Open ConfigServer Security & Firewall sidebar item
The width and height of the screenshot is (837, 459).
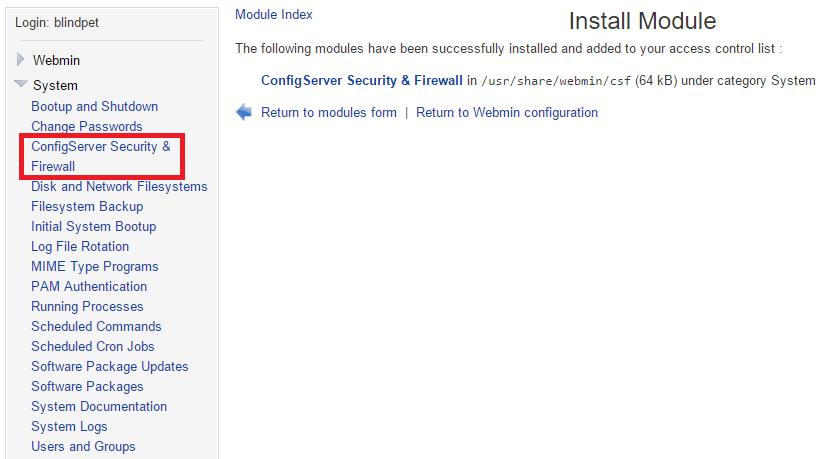[x=100, y=156]
